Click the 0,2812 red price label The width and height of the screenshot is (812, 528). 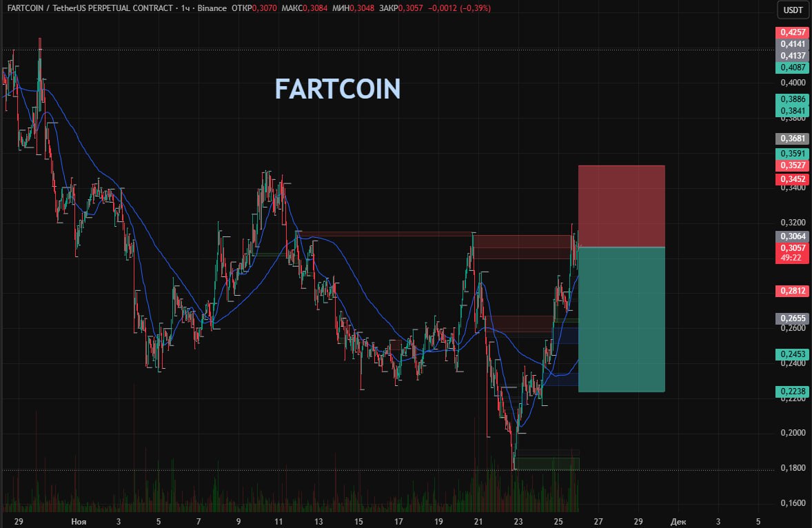(792, 291)
